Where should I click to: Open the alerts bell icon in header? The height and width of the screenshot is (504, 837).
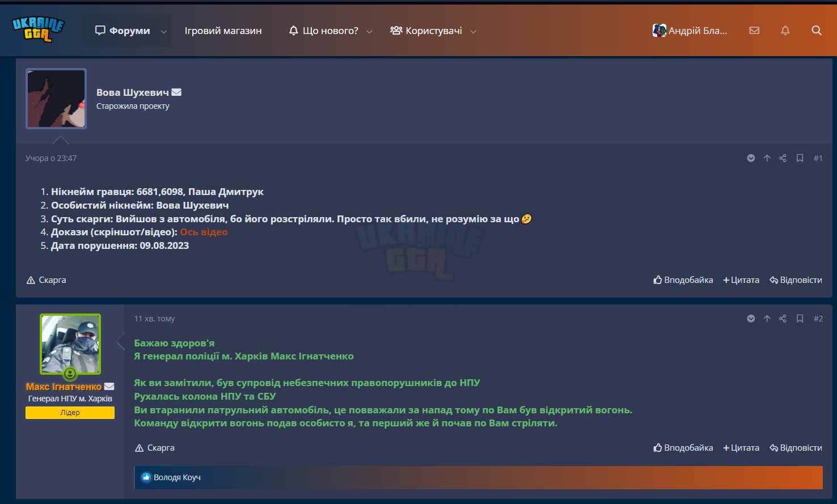click(x=785, y=31)
